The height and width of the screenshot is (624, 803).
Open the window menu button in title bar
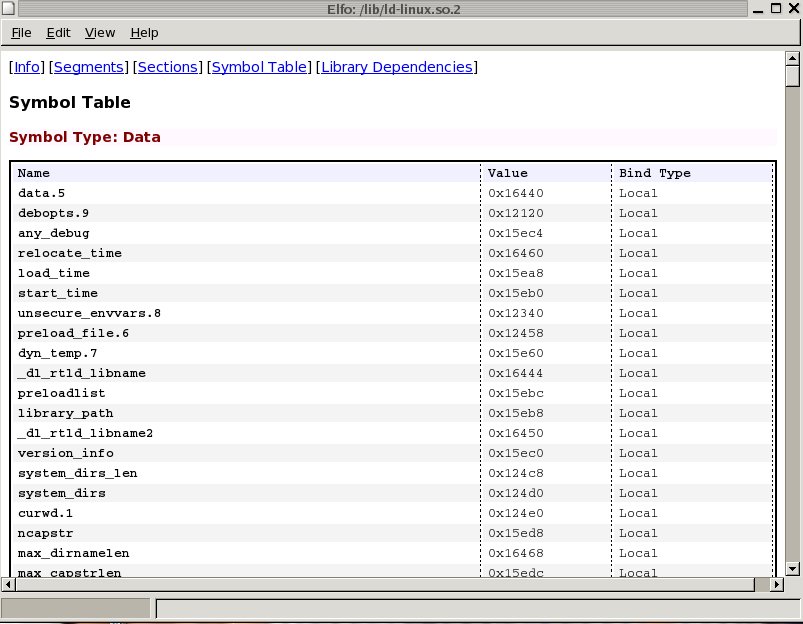pos(10,9)
